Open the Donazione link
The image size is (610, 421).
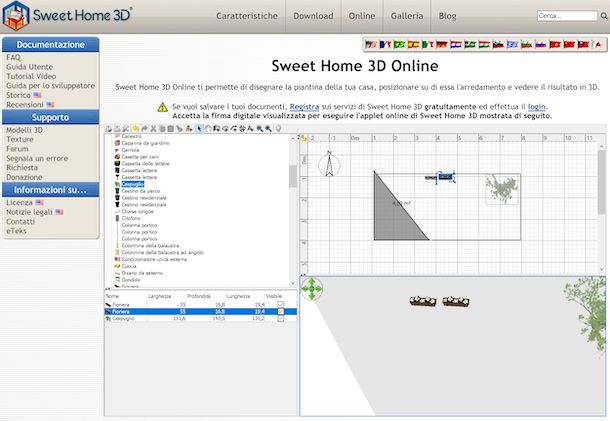pos(24,177)
